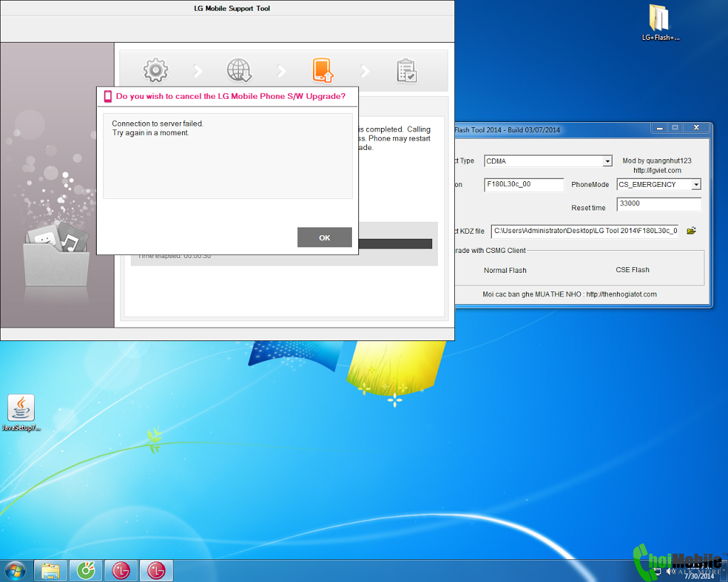Click the LG Mobile Support Tool title bar

227,9
